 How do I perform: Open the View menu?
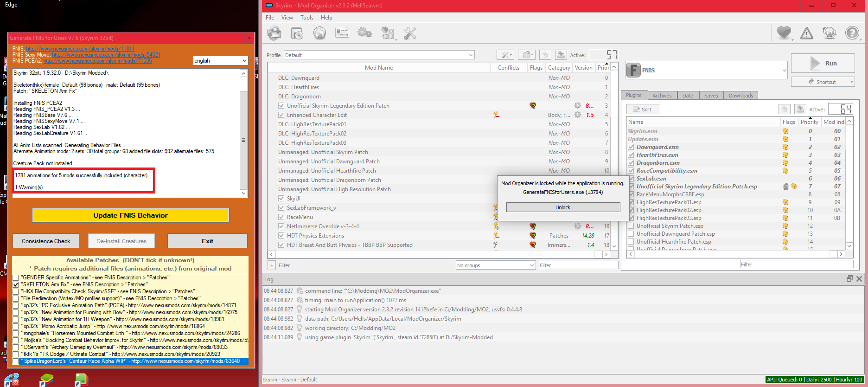click(287, 18)
